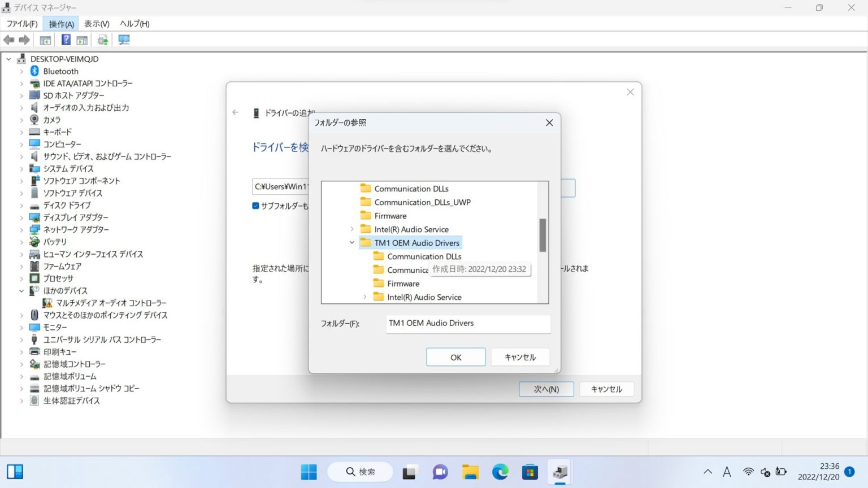868x488 pixels.
Task: Click the battery icon in the system tray
Action: tap(780, 472)
